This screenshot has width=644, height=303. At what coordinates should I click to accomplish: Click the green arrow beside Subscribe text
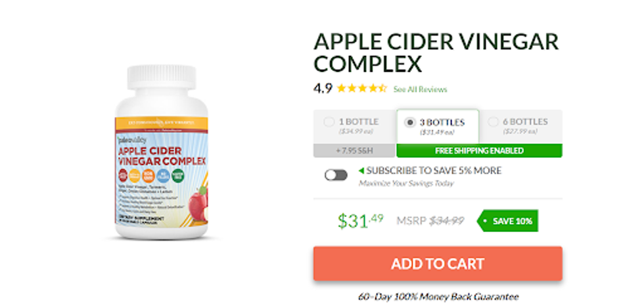click(x=361, y=171)
